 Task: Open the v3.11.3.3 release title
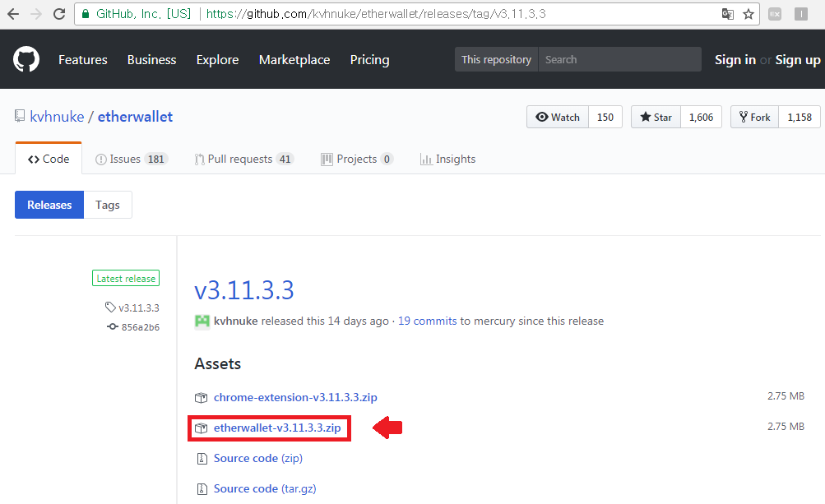244,290
